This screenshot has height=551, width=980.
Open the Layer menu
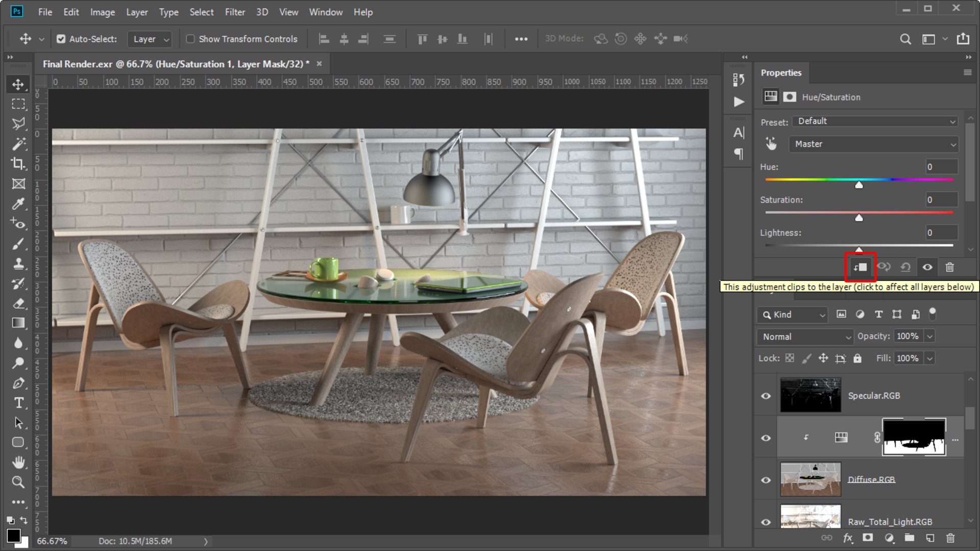coord(137,12)
